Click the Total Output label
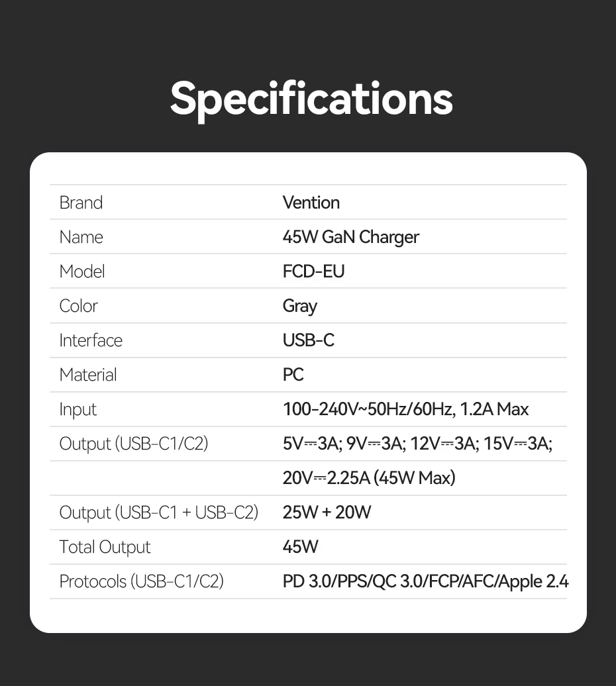This screenshot has width=616, height=686. click(x=105, y=547)
